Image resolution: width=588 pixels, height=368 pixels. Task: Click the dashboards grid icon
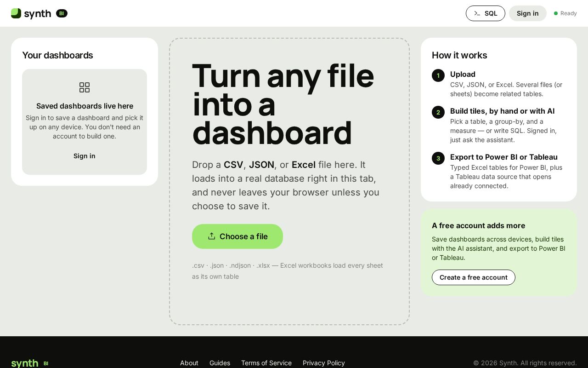point(85,87)
